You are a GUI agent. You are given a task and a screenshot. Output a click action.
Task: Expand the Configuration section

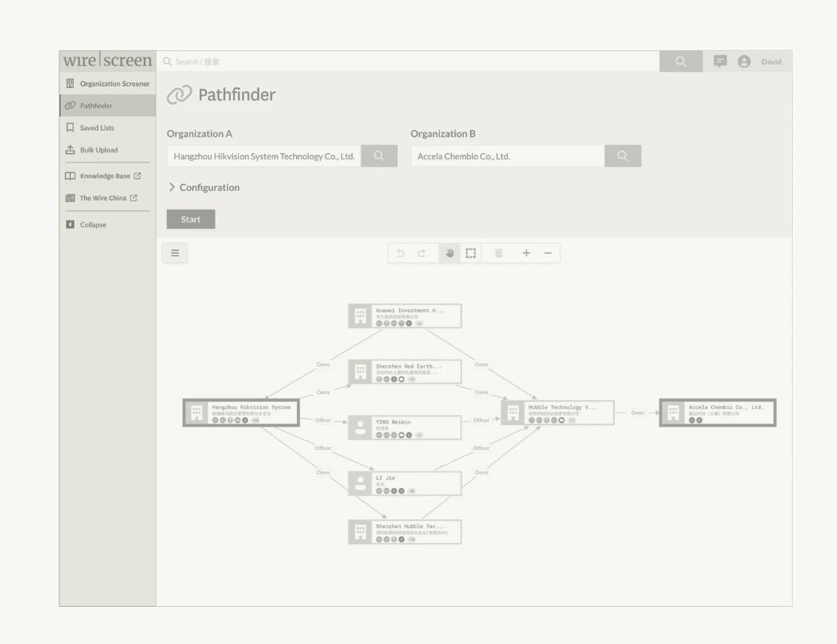click(204, 187)
